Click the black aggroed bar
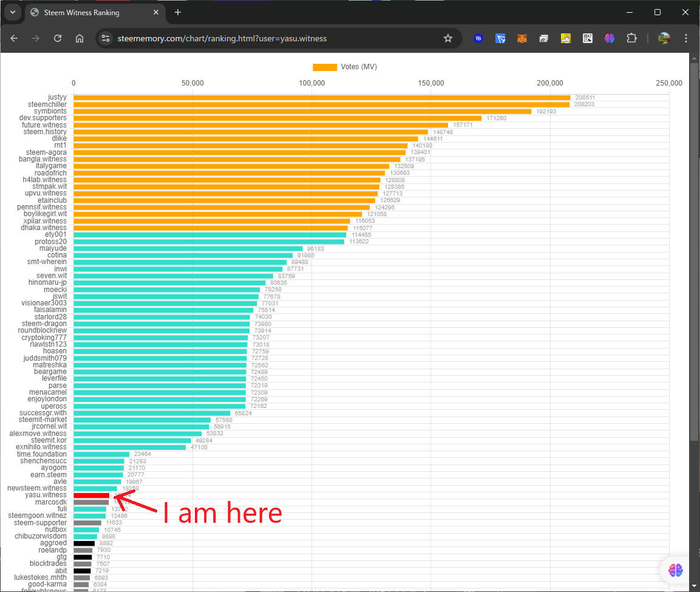The height and width of the screenshot is (592, 700). (x=84, y=543)
